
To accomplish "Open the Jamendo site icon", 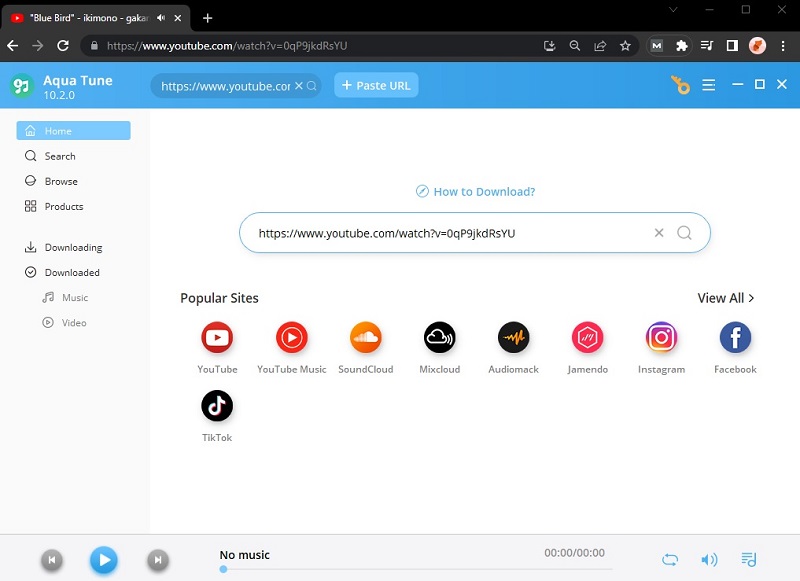I will tap(587, 337).
